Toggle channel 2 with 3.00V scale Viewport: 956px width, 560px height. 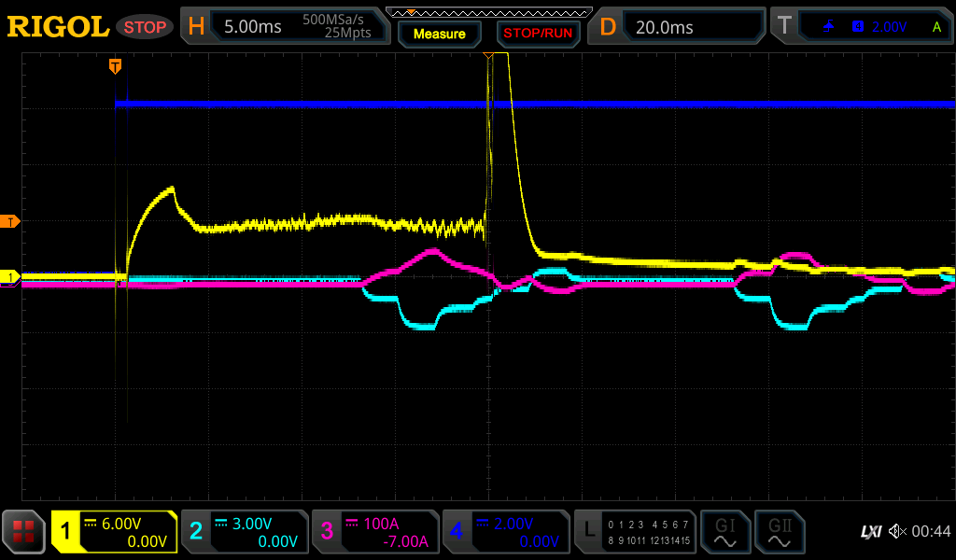click(245, 532)
